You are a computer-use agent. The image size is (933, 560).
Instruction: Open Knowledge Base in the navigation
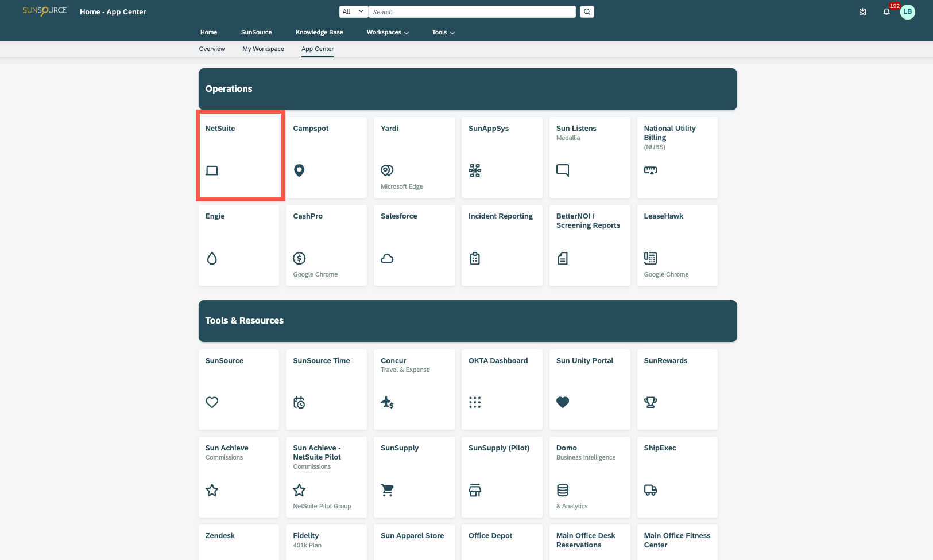(319, 32)
